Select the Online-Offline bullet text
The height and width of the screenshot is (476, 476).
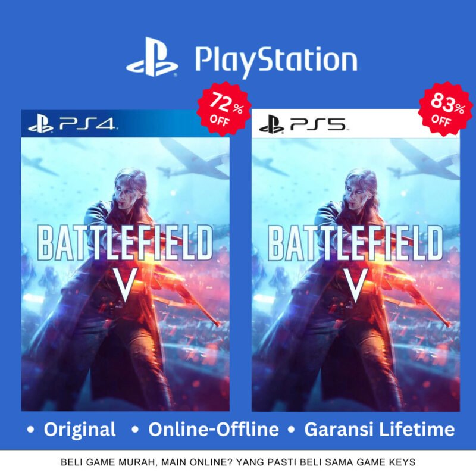coord(214,429)
